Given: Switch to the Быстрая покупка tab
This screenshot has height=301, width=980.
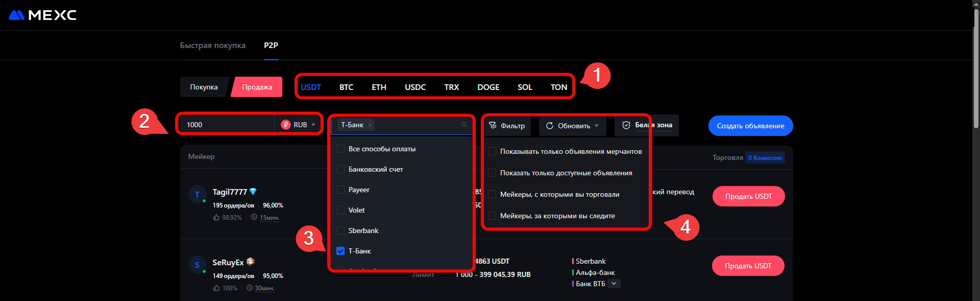Looking at the screenshot, I should [x=212, y=45].
